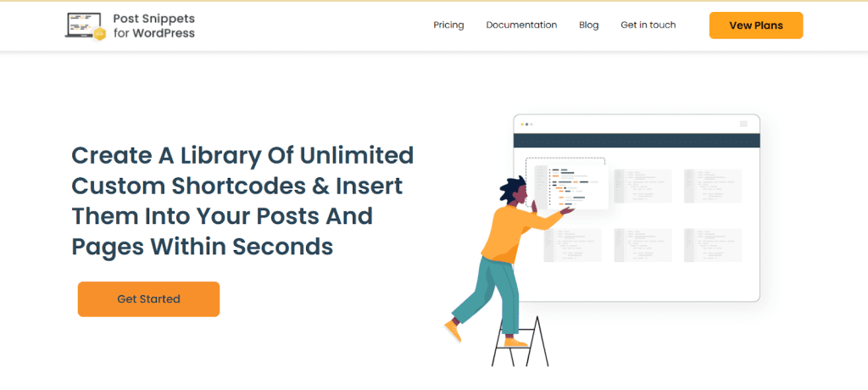Click the window dots in the illustrated browser
This screenshot has width=868, height=390.
526,124
